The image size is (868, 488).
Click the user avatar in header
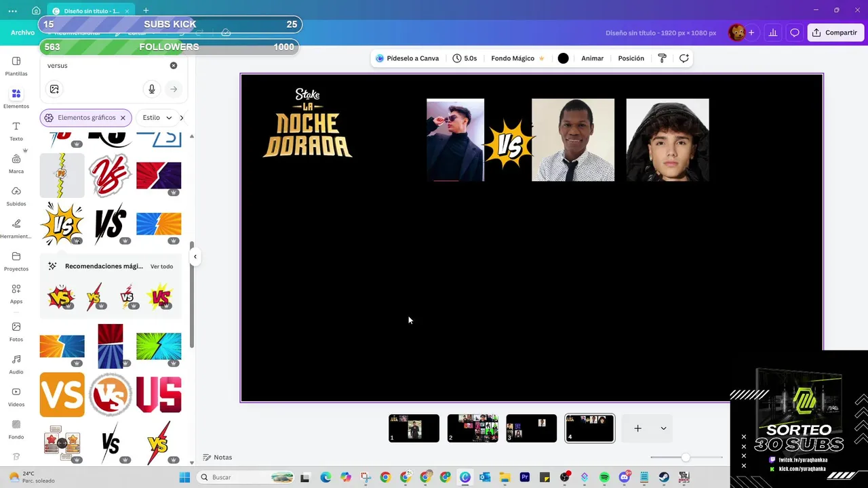click(x=736, y=33)
